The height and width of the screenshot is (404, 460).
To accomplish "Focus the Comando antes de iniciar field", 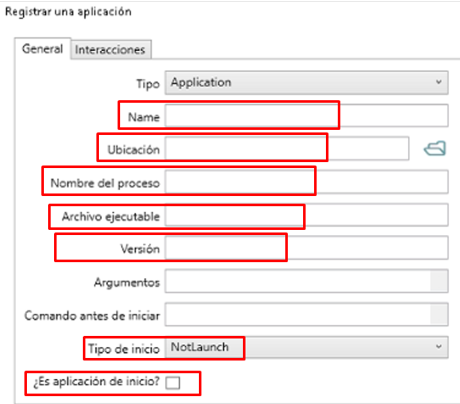I will click(x=298, y=314).
